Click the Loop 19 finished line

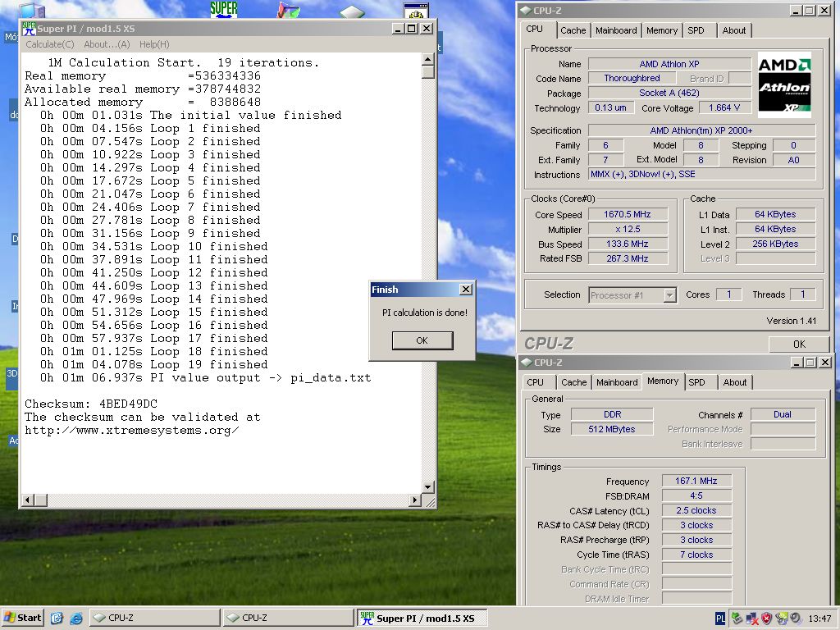click(153, 365)
